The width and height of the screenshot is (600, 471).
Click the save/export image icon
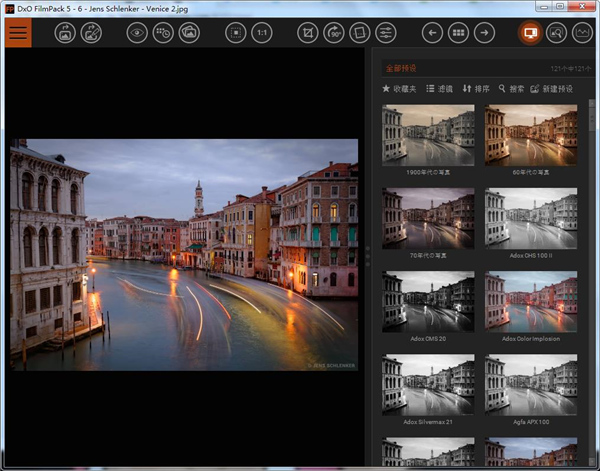click(91, 33)
